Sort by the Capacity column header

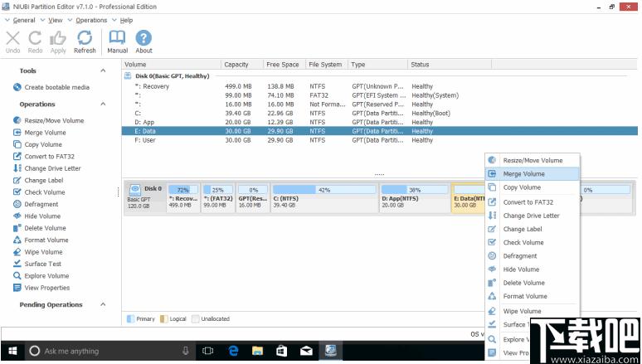242,65
